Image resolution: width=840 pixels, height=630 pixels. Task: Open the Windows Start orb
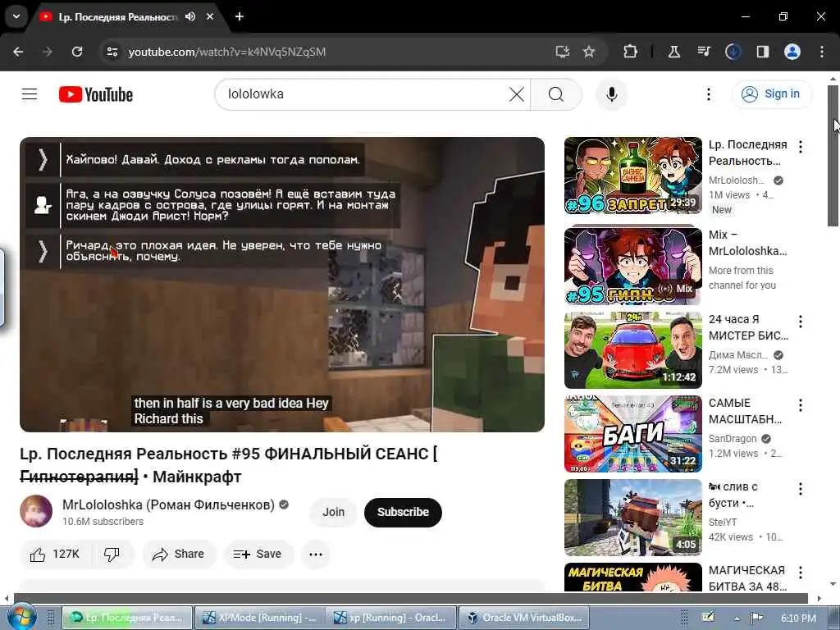pyautogui.click(x=21, y=618)
